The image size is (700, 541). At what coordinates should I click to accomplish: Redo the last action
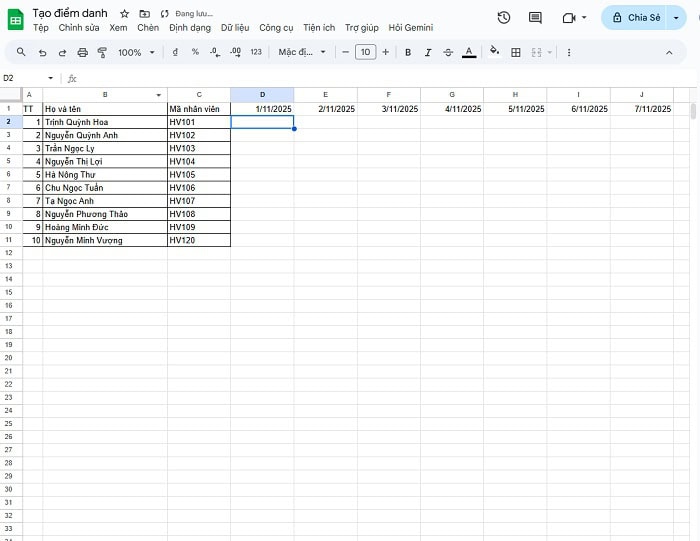point(62,53)
